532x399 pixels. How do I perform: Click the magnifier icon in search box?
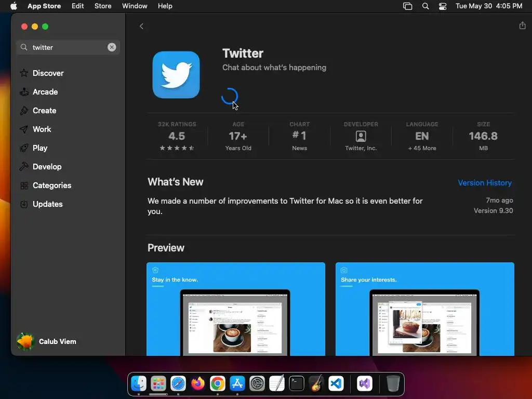pyautogui.click(x=24, y=47)
